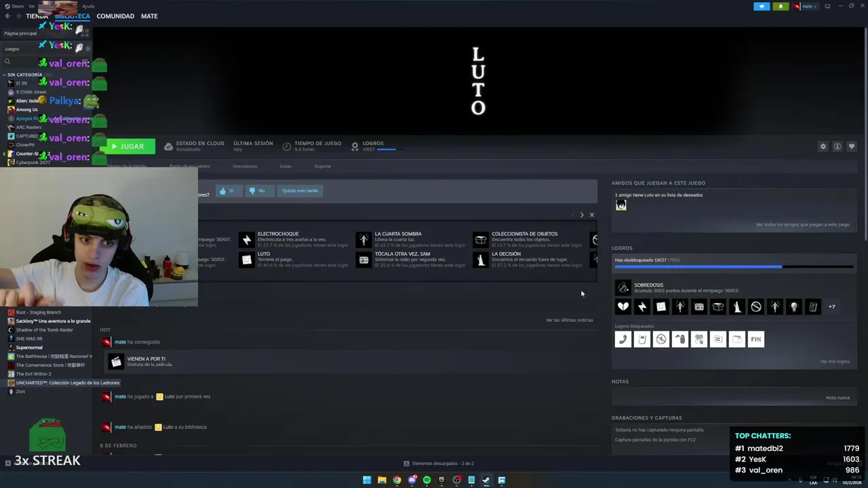Open Windows Start menu
The image size is (868, 488).
[367, 480]
